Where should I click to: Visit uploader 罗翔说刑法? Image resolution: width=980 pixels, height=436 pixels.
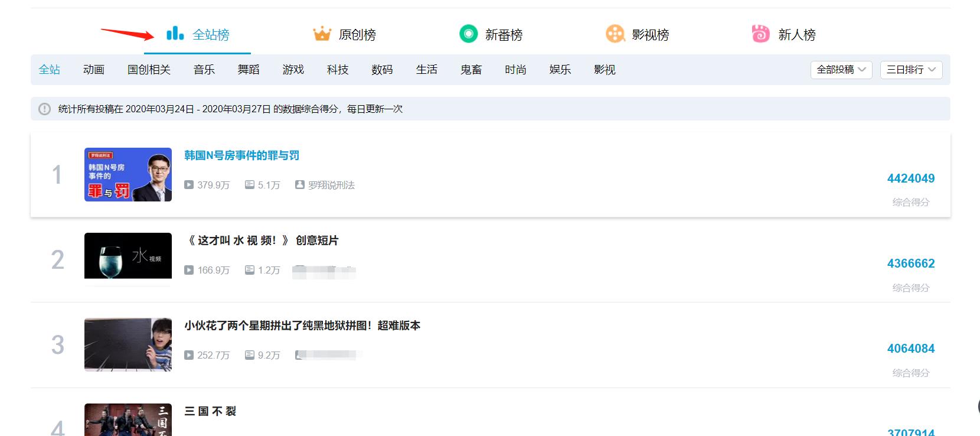point(331,185)
